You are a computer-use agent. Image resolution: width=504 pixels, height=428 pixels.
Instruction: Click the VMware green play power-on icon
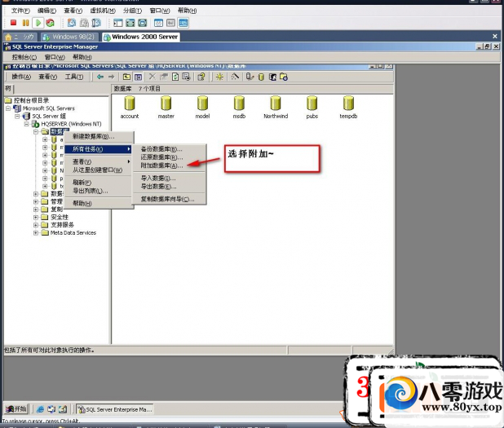click(x=38, y=23)
